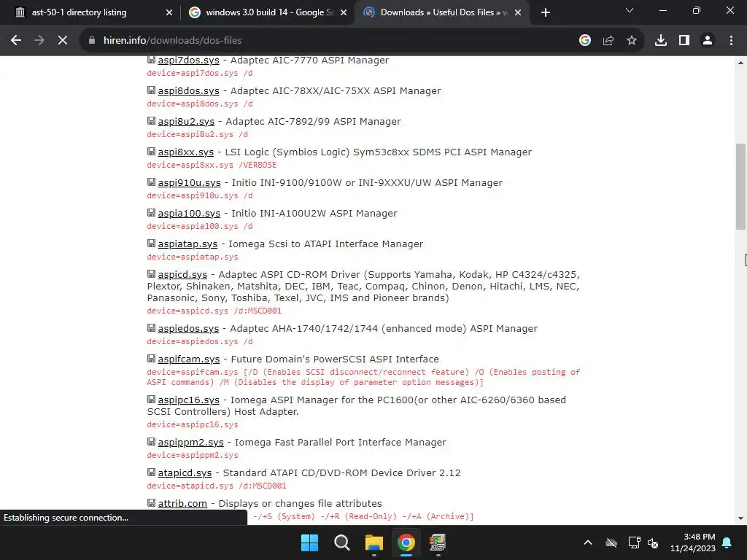Click the floppy icon beside atapicd.sys
The height and width of the screenshot is (560, 747).
[151, 472]
